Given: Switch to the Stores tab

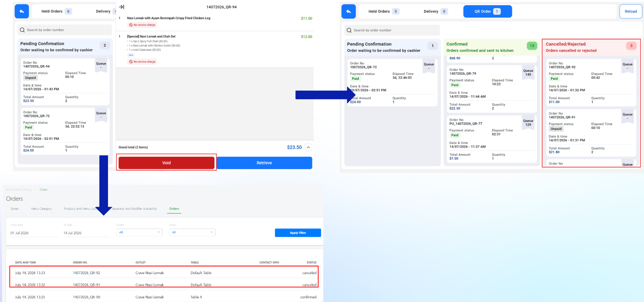Looking at the screenshot, I should [x=15, y=209].
